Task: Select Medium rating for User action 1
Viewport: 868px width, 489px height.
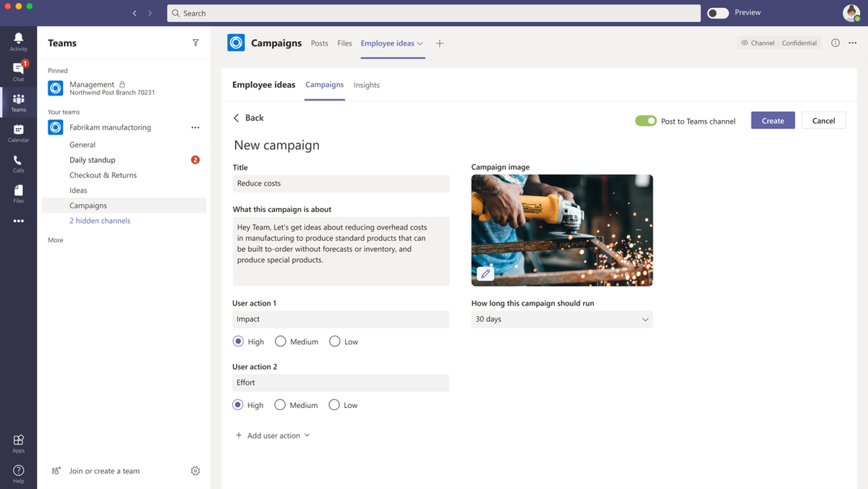Action: [x=281, y=341]
